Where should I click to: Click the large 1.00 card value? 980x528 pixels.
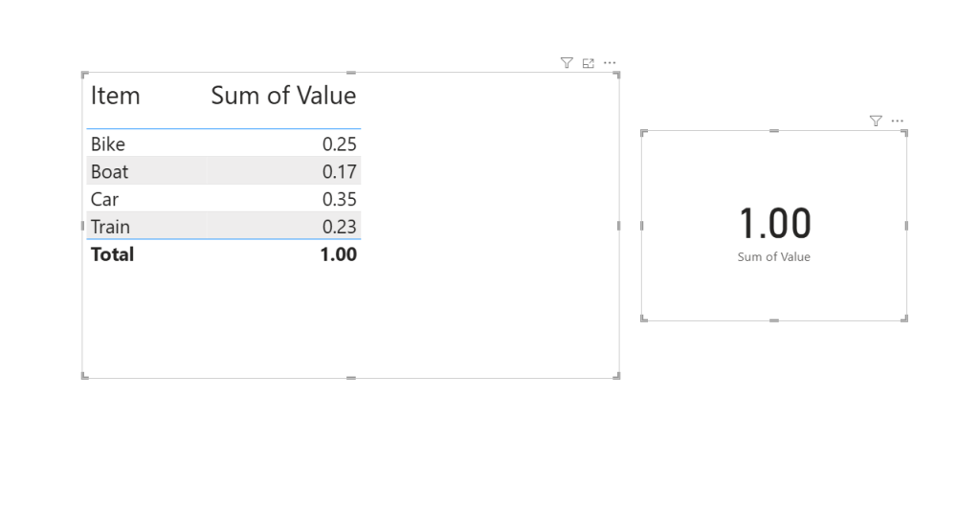coord(774,224)
